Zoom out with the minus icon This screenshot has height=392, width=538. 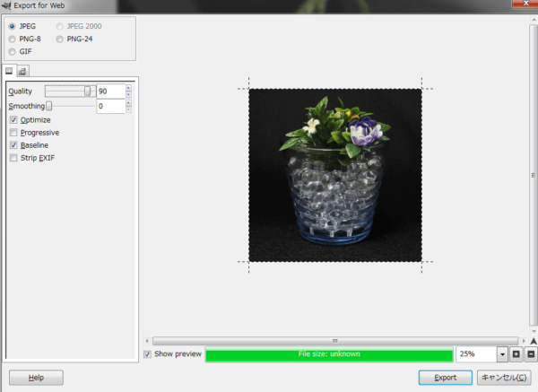(x=531, y=354)
